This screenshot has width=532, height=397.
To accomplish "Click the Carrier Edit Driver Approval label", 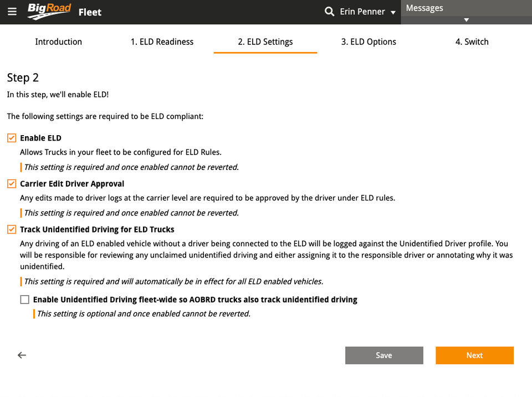I will click(x=72, y=184).
